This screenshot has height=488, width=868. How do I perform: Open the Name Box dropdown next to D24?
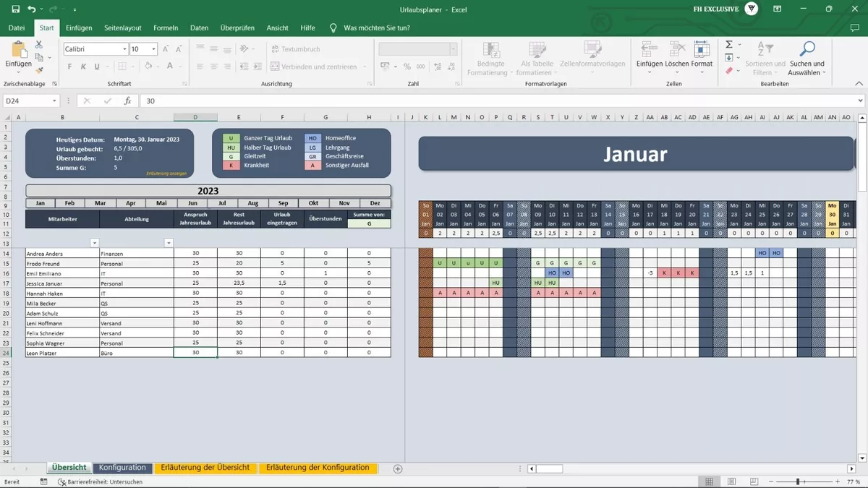(x=54, y=101)
